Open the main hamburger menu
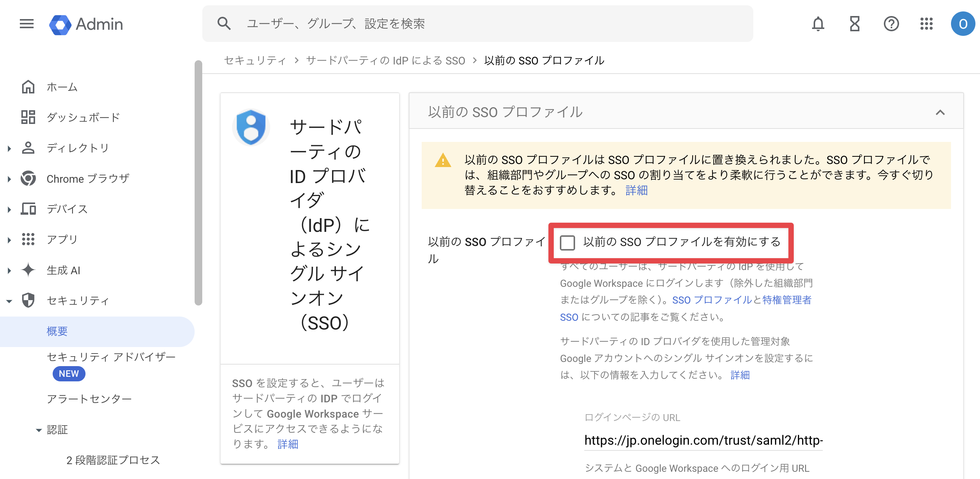Viewport: 980px width, 479px height. 27,24
